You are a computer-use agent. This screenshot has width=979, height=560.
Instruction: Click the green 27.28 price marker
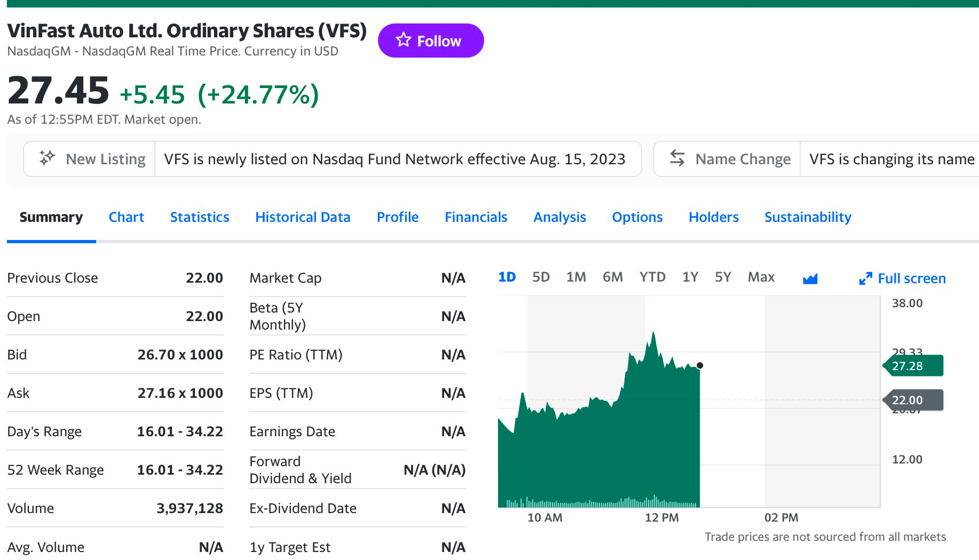913,366
